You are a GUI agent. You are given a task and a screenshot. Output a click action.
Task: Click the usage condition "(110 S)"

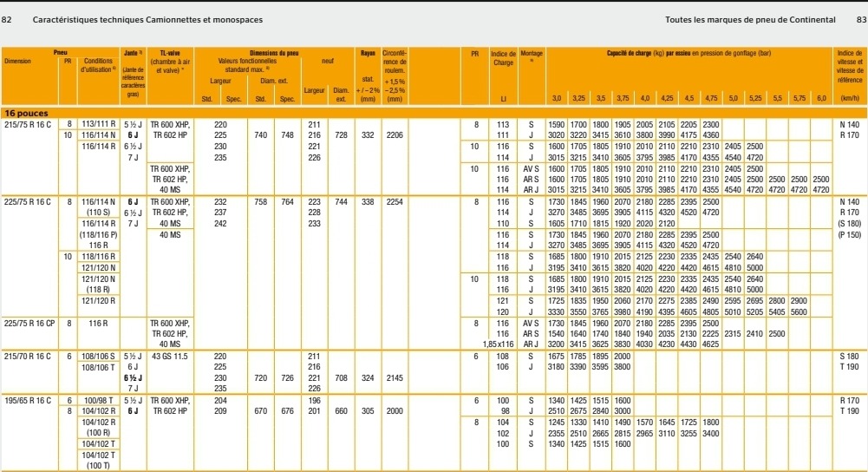(99, 213)
